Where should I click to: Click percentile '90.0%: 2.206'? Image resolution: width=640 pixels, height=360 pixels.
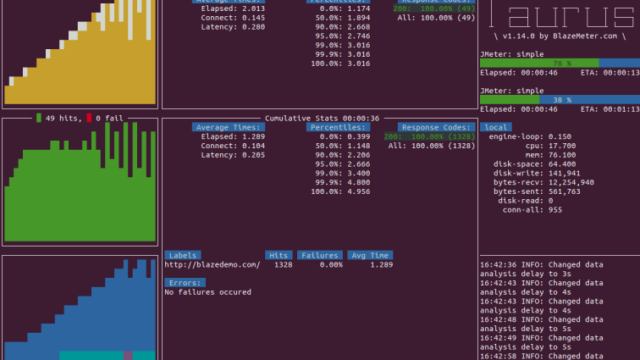coord(343,155)
